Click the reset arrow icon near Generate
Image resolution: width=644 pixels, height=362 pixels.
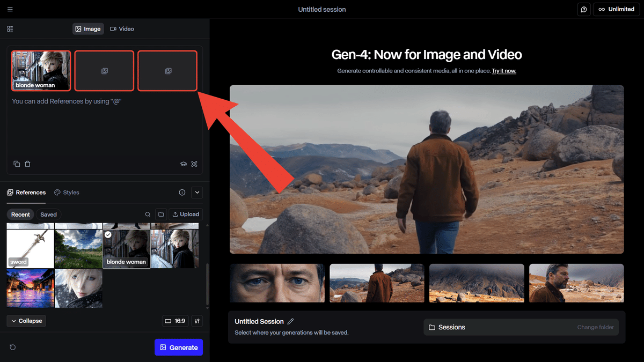[x=13, y=348]
